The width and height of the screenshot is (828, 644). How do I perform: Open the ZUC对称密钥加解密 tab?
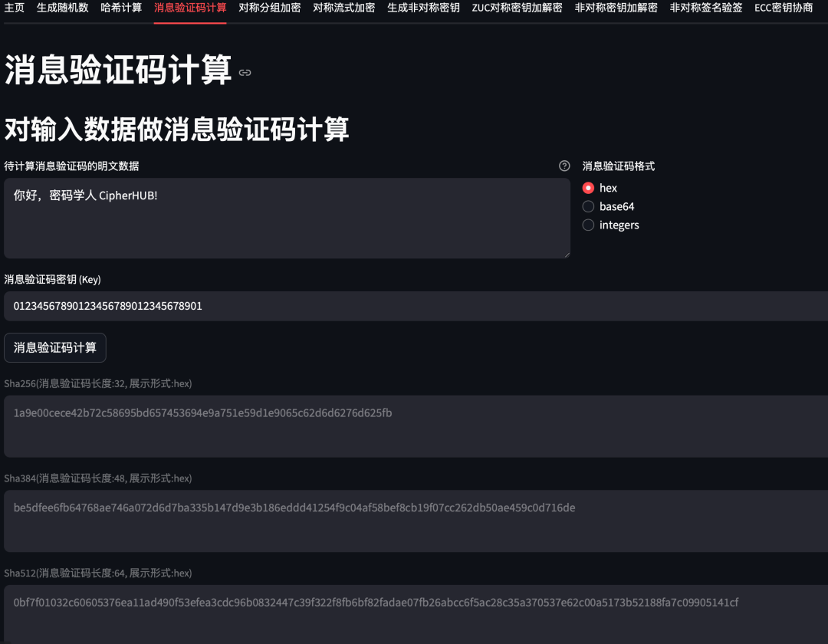coord(517,8)
